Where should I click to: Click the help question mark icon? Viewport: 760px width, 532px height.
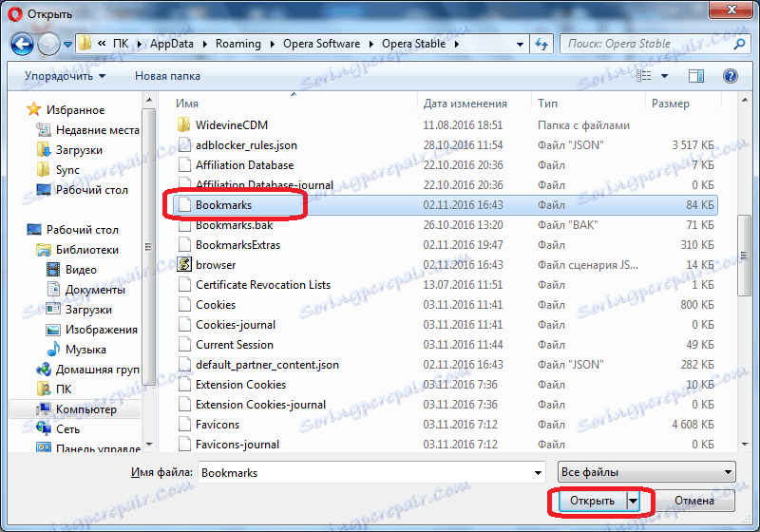click(730, 76)
